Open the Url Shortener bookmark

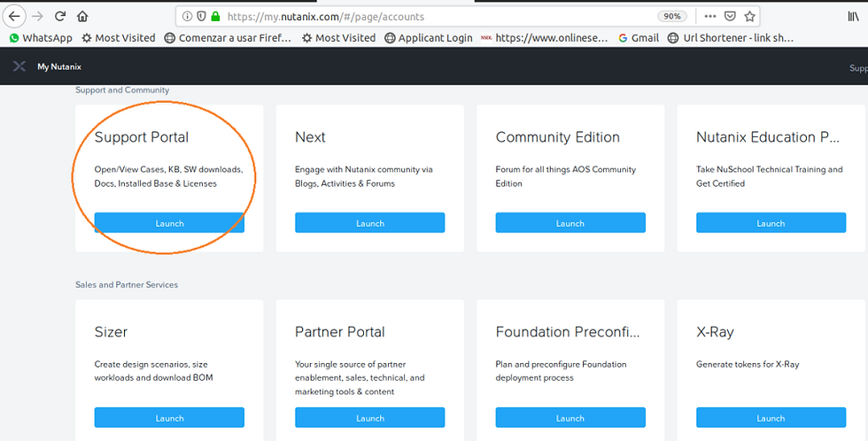(731, 37)
